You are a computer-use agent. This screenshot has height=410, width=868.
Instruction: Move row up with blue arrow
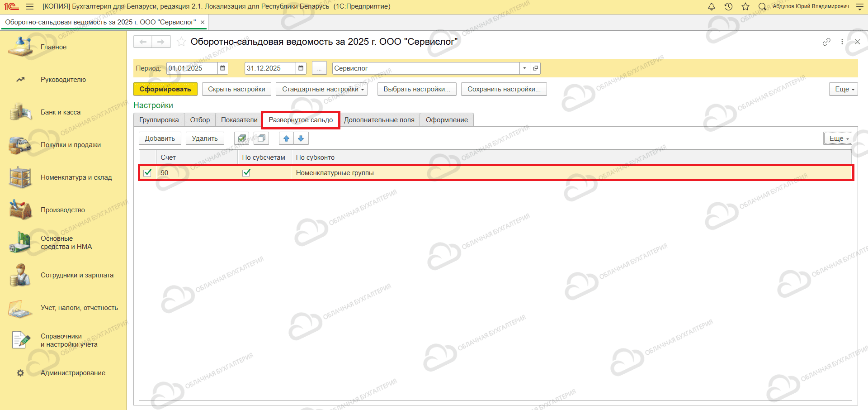click(286, 138)
